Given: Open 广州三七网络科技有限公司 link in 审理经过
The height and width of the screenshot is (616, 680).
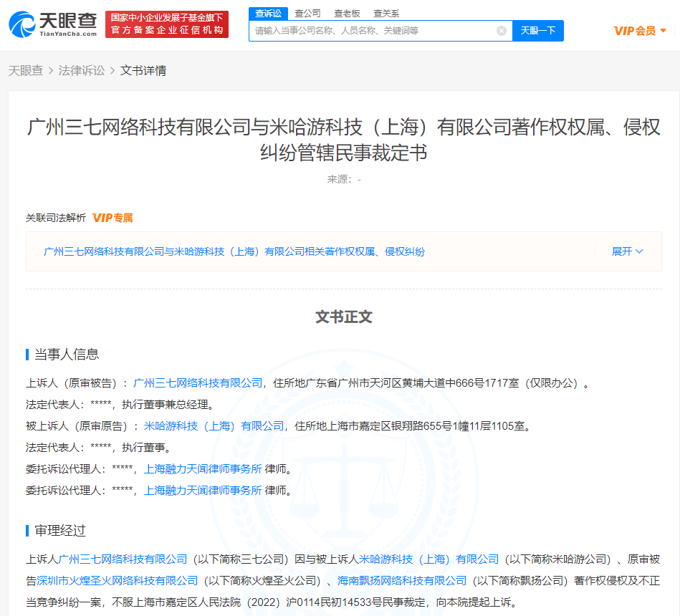Looking at the screenshot, I should tap(123, 559).
